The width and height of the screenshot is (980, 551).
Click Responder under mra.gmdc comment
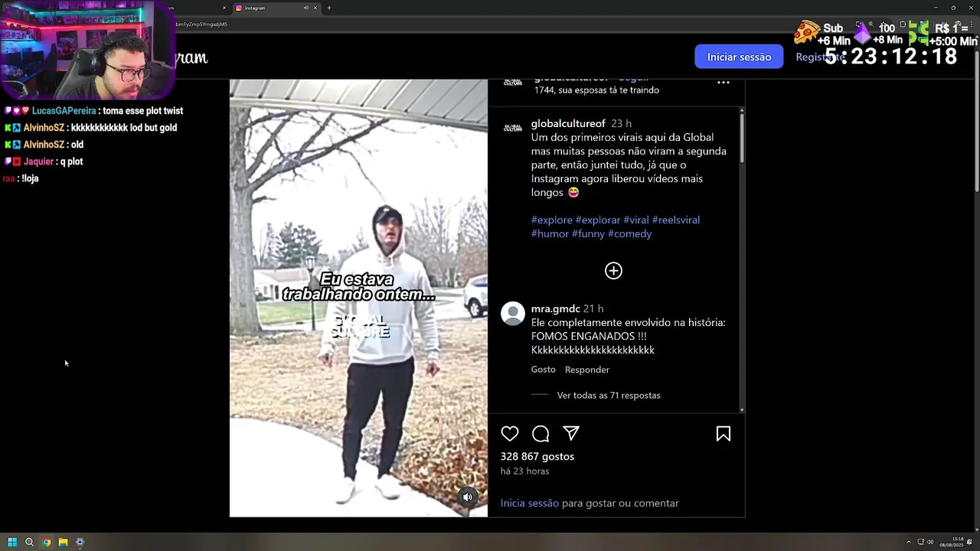[587, 370]
